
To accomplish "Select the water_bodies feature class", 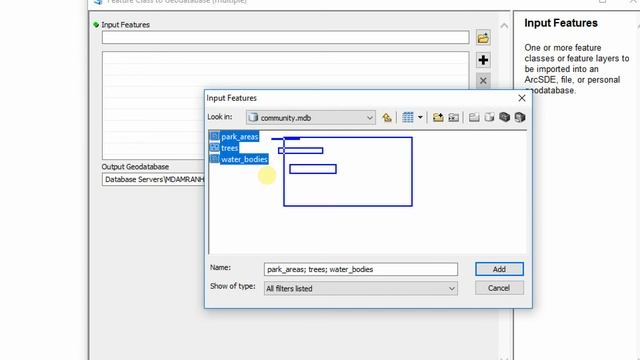I will (244, 160).
